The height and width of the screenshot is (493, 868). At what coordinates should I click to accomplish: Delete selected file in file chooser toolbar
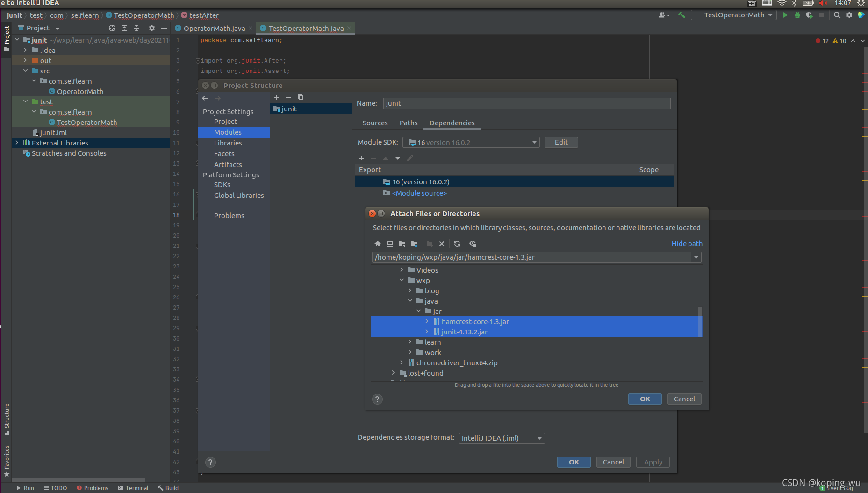[x=442, y=244]
